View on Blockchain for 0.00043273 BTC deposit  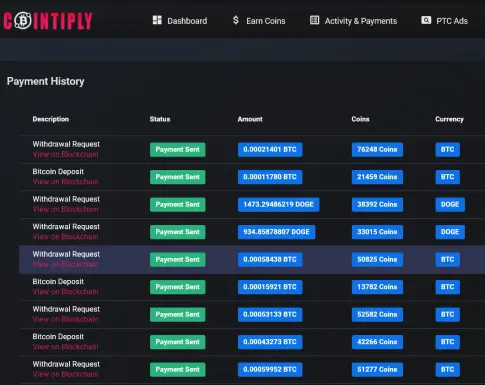[65, 347]
